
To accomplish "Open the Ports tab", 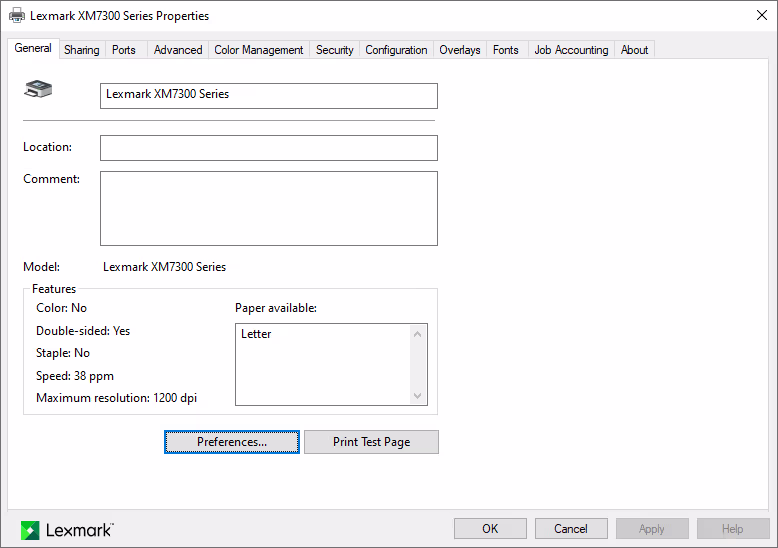I will (124, 50).
